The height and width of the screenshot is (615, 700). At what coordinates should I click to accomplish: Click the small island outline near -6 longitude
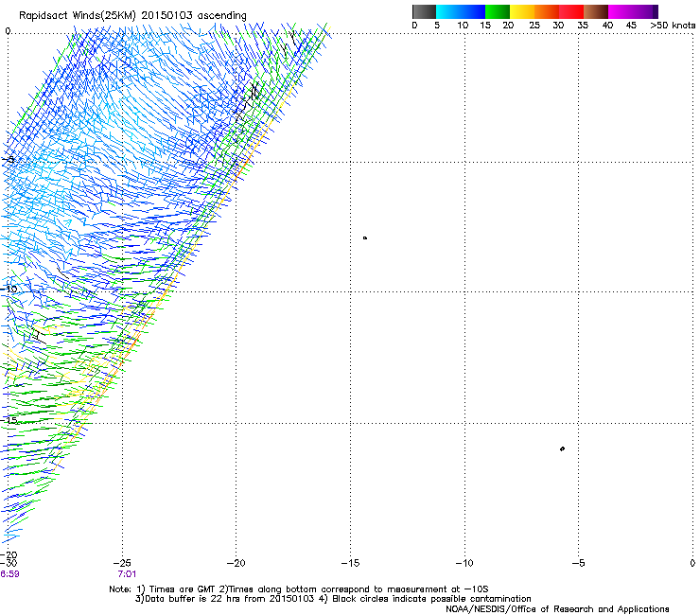tap(562, 448)
